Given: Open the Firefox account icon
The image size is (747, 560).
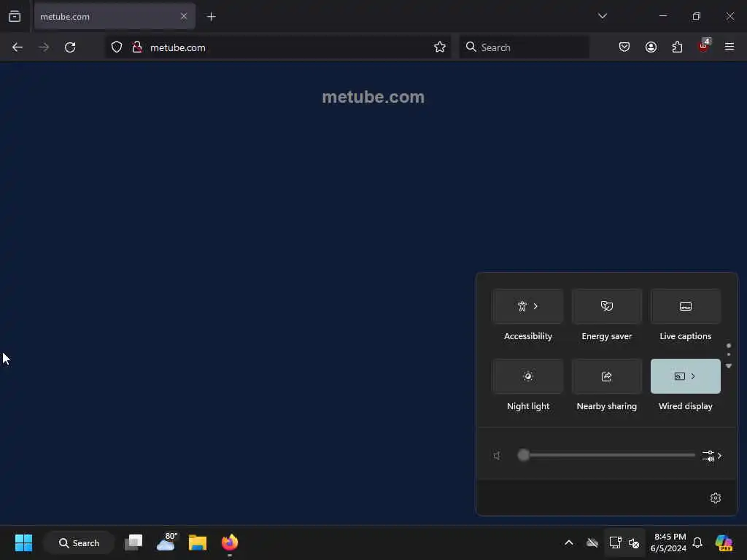Looking at the screenshot, I should pos(651,47).
